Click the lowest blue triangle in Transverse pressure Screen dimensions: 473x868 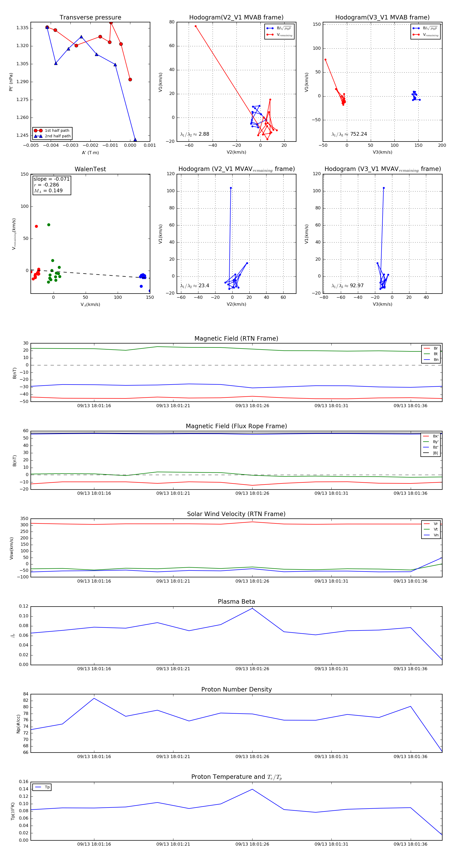pyautogui.click(x=135, y=140)
